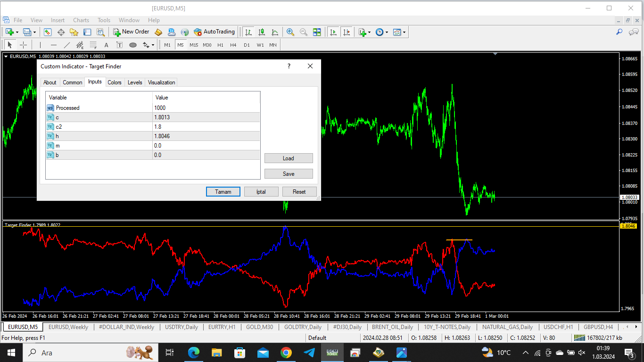This screenshot has width=644, height=362.
Task: Switch chart to candlesticks display
Action: (262, 32)
